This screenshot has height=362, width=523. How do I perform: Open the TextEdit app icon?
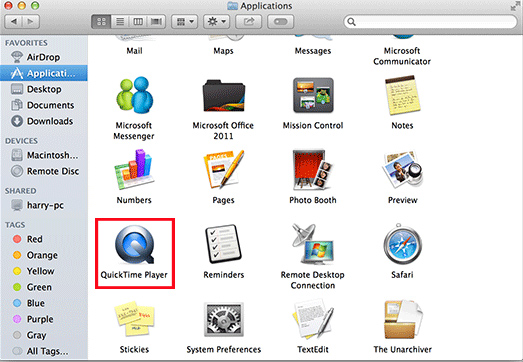coord(313,319)
